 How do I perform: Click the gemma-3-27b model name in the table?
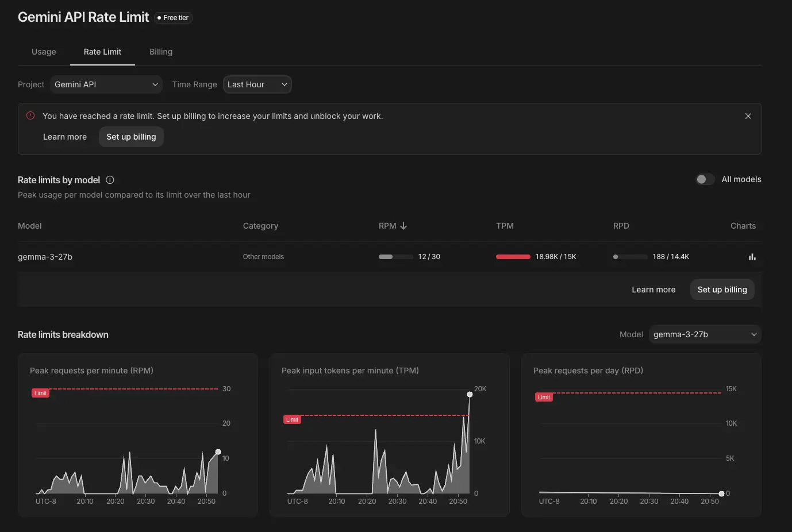point(45,257)
